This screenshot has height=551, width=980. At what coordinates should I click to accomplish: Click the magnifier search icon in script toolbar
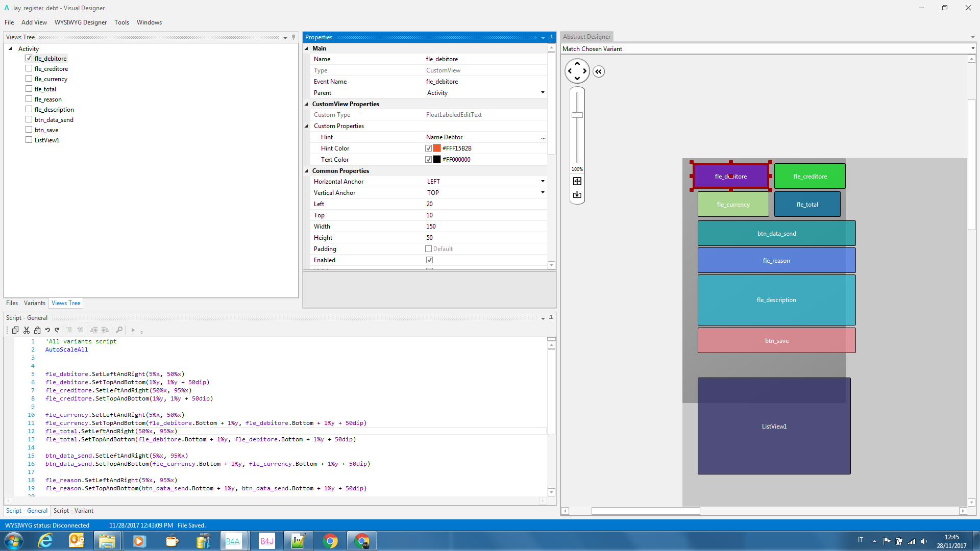pos(119,330)
